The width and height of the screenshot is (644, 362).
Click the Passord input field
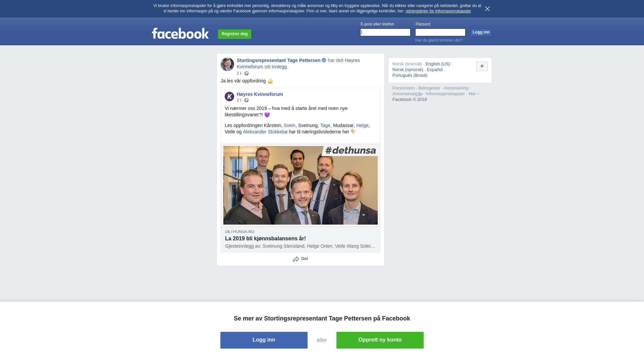[x=440, y=32]
